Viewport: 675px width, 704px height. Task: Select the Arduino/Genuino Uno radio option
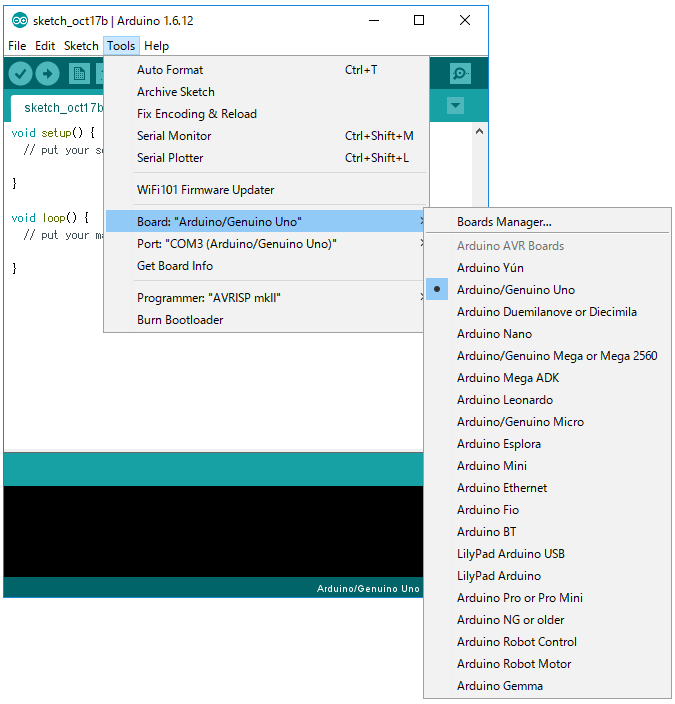(x=547, y=290)
